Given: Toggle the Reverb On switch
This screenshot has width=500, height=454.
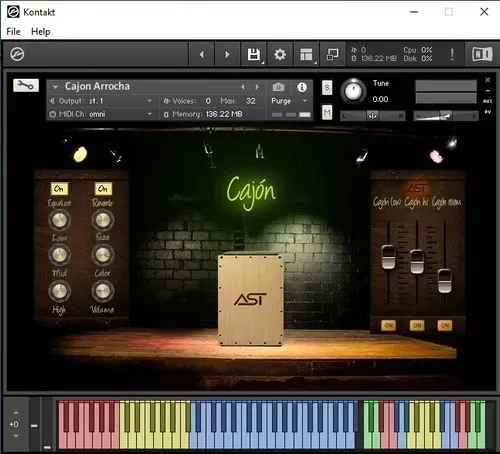Looking at the screenshot, I should point(103,189).
